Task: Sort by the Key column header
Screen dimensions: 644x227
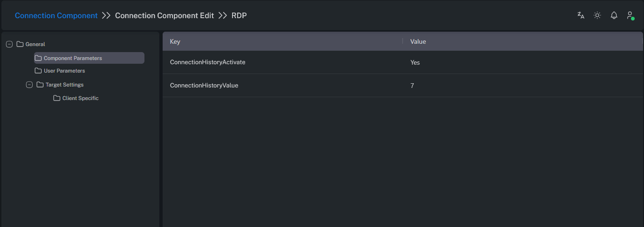Action: 175,41
